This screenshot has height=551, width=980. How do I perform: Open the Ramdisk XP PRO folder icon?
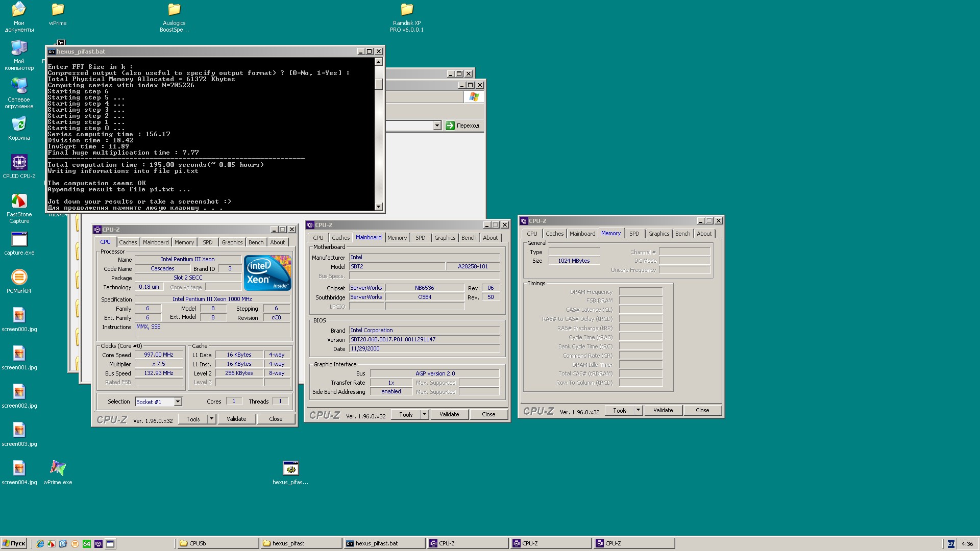point(407,17)
